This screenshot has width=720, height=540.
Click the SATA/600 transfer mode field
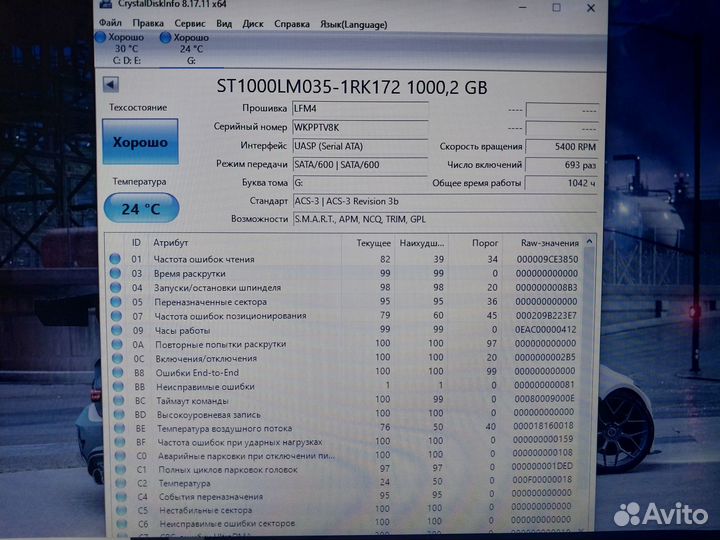[360, 164]
